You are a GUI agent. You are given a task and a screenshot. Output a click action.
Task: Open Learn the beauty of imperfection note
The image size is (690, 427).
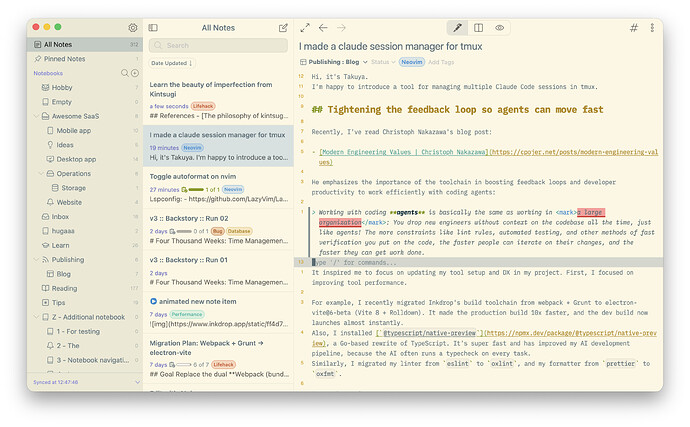(218, 100)
